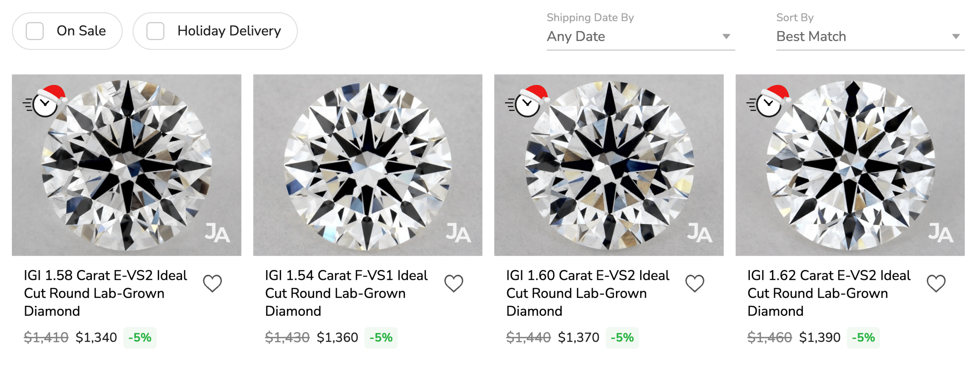
Task: Check the Holiday Delivery filter box
Action: [x=155, y=31]
